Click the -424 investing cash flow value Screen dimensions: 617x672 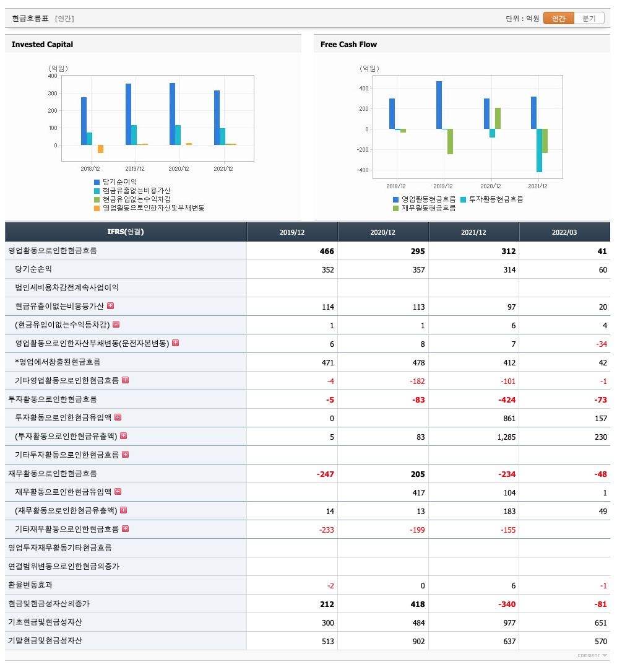pyautogui.click(x=507, y=400)
